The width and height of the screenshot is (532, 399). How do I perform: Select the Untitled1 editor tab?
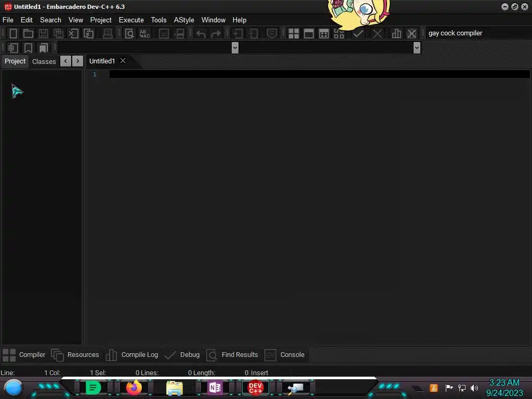[x=102, y=61]
